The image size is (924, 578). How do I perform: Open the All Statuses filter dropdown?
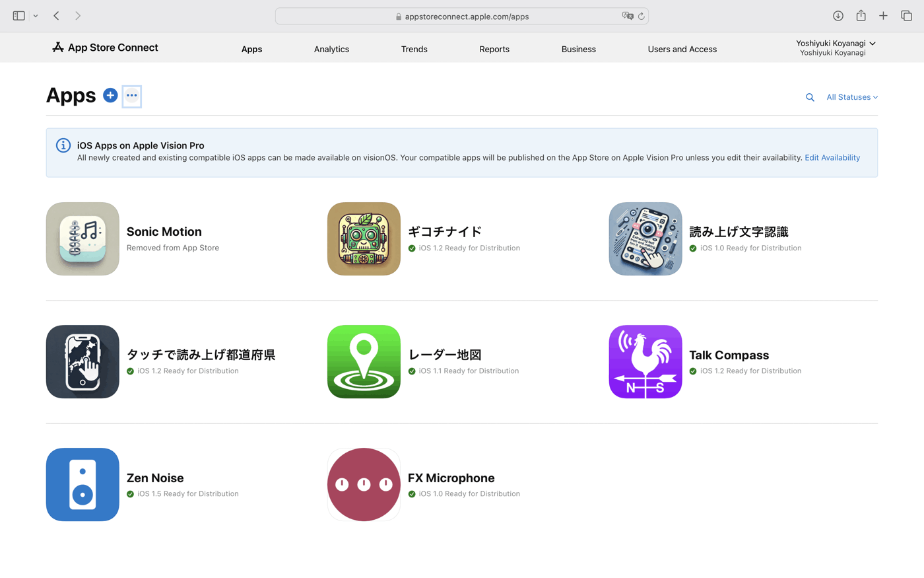[851, 96]
